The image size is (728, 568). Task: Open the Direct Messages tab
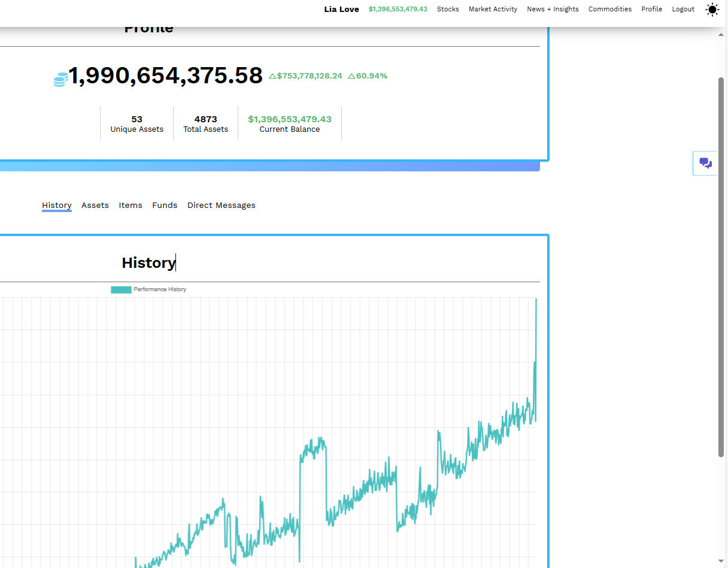click(x=221, y=205)
